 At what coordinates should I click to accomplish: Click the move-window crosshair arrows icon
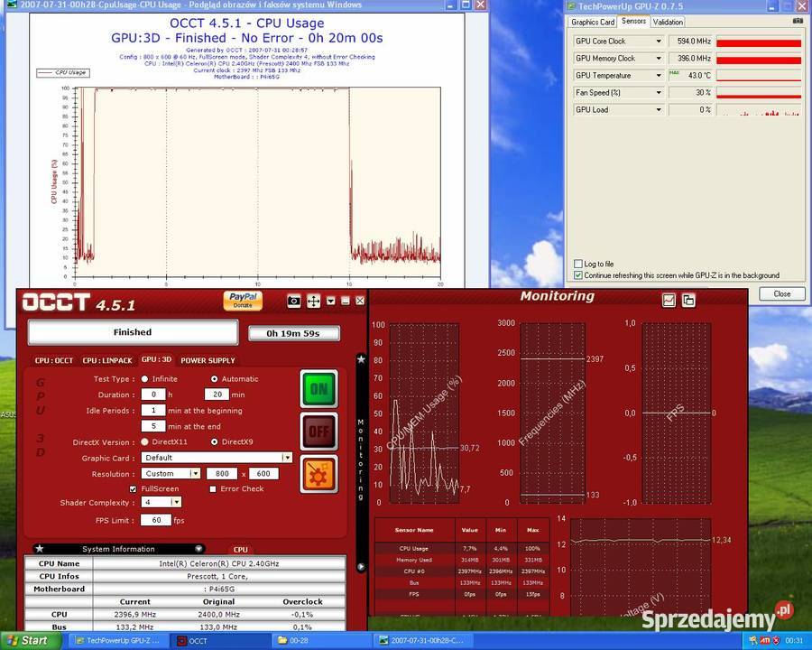[x=313, y=301]
